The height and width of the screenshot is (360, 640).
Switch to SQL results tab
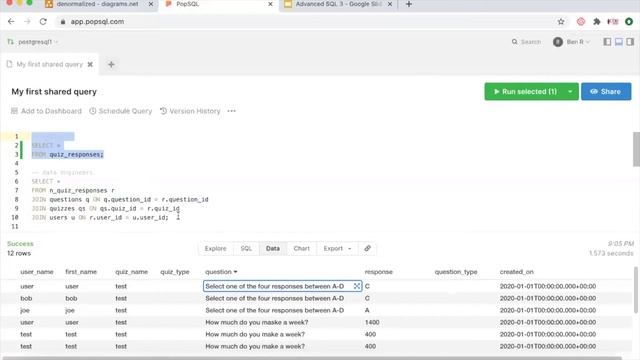pos(246,249)
